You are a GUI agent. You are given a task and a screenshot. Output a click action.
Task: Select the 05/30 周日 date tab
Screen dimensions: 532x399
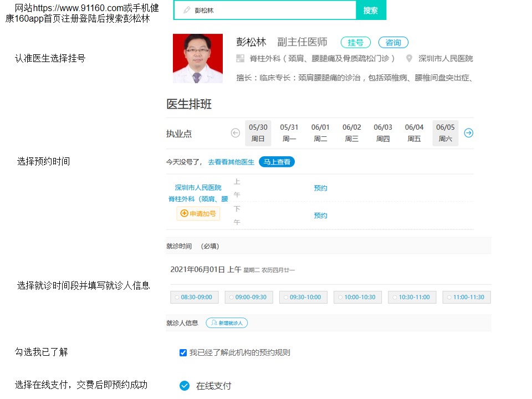(258, 133)
